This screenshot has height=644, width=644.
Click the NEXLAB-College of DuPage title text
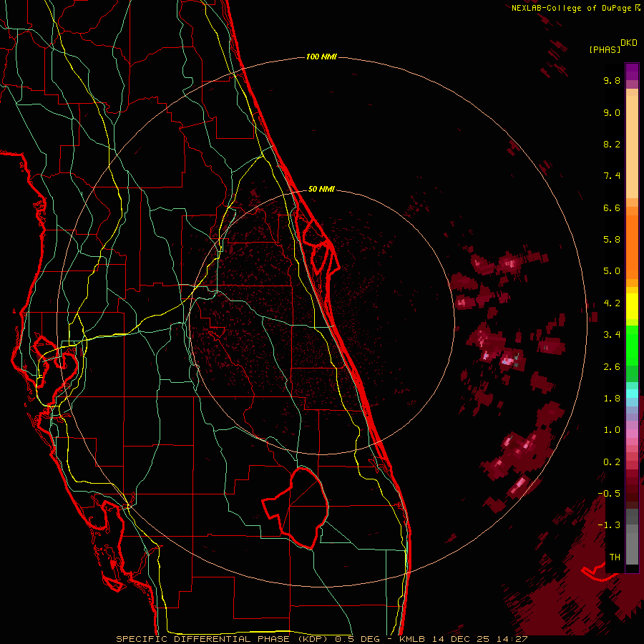pyautogui.click(x=571, y=8)
